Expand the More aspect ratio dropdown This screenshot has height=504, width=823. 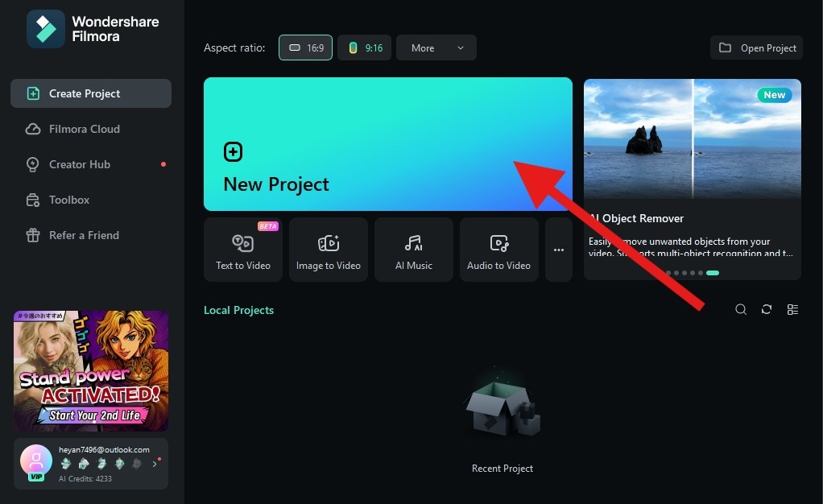tap(436, 48)
